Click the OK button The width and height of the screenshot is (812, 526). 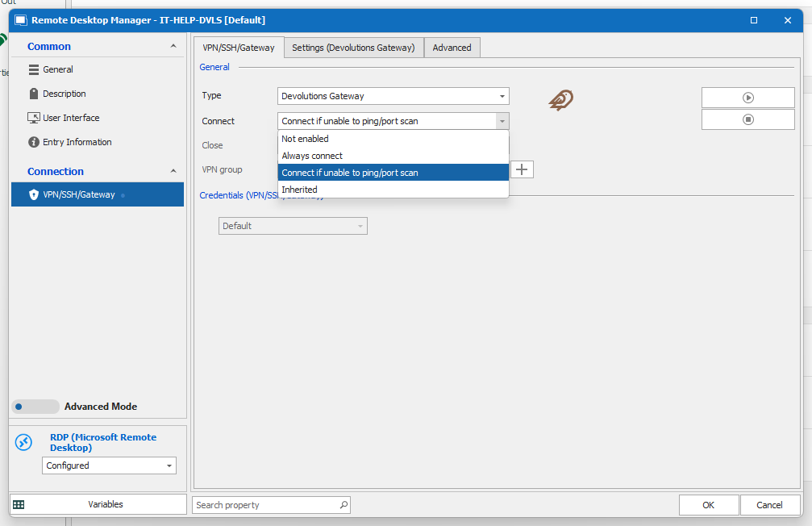click(708, 505)
